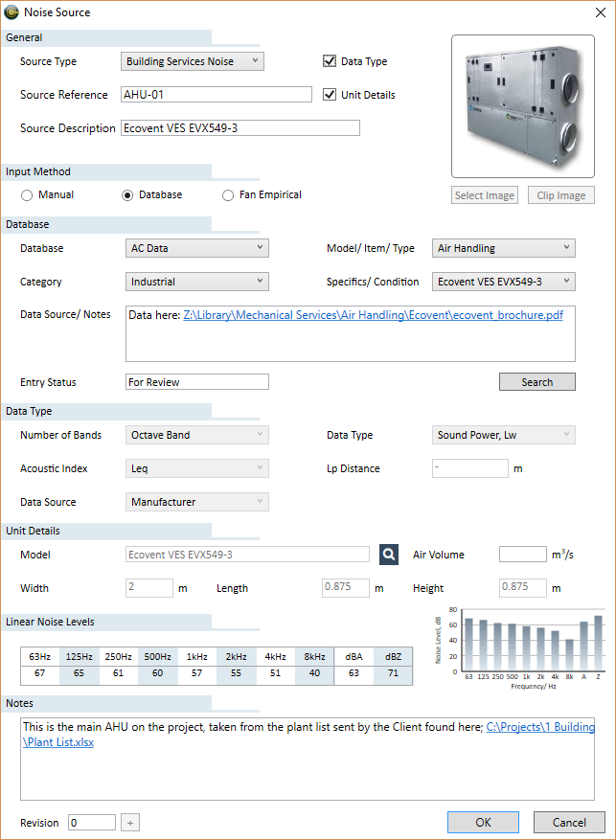Expand the Model/Item/Type Air Handling dropdown
Image resolution: width=616 pixels, height=840 pixels.
pos(503,248)
